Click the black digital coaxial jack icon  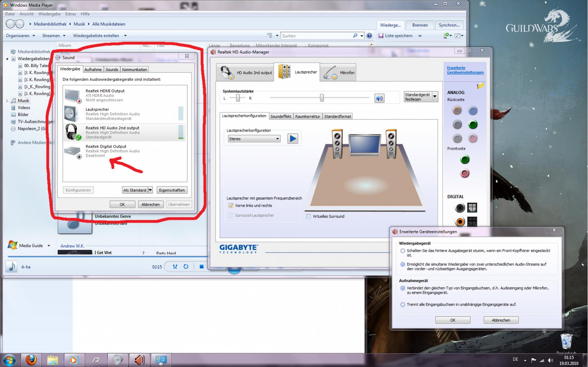460,208
